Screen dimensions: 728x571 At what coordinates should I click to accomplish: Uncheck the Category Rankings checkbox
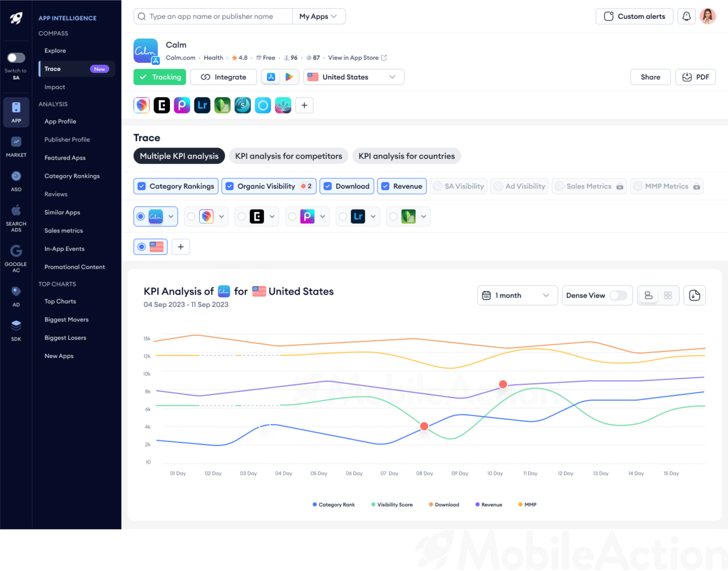coord(142,186)
